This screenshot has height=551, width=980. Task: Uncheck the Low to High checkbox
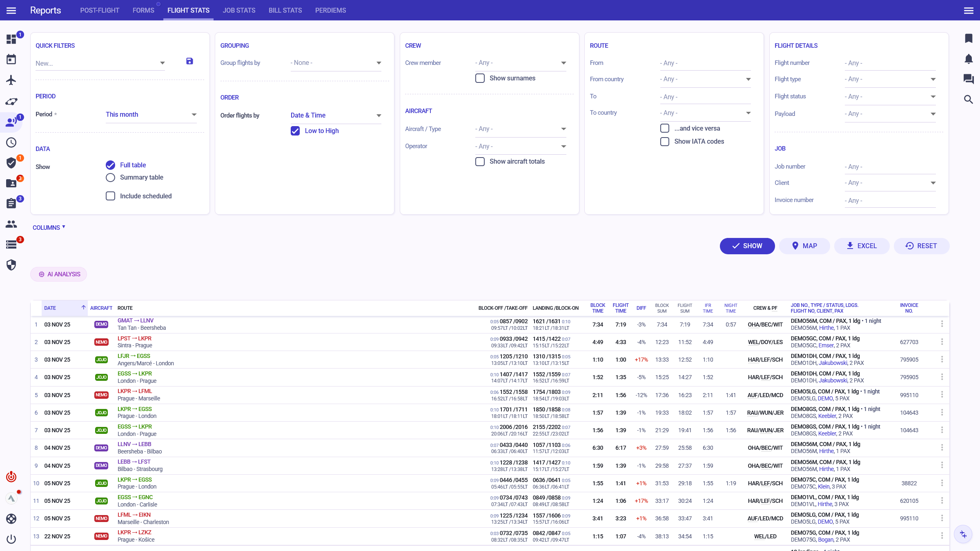[x=295, y=131]
